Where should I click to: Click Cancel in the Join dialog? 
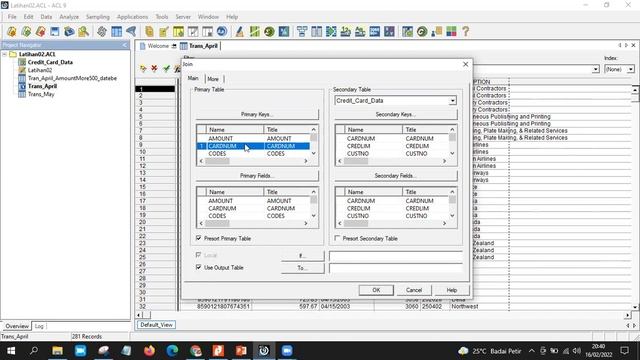[414, 290]
